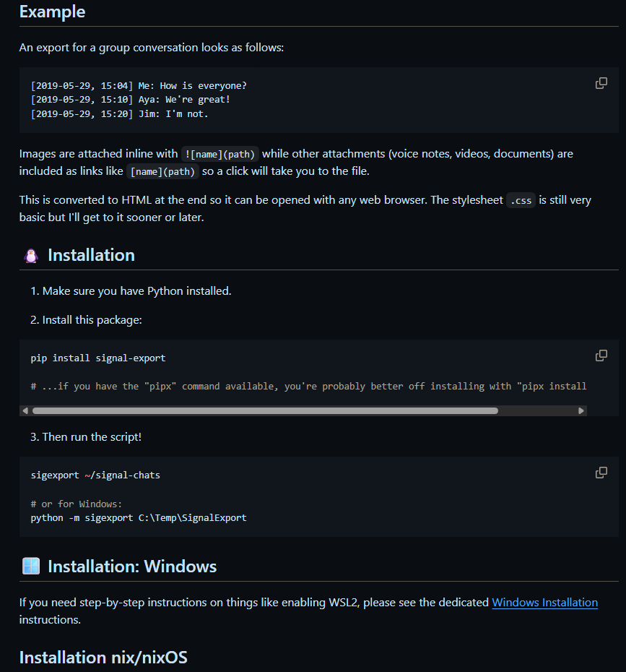626x672 pixels.
Task: Copy the pip install signal-export command
Action: tap(601, 356)
